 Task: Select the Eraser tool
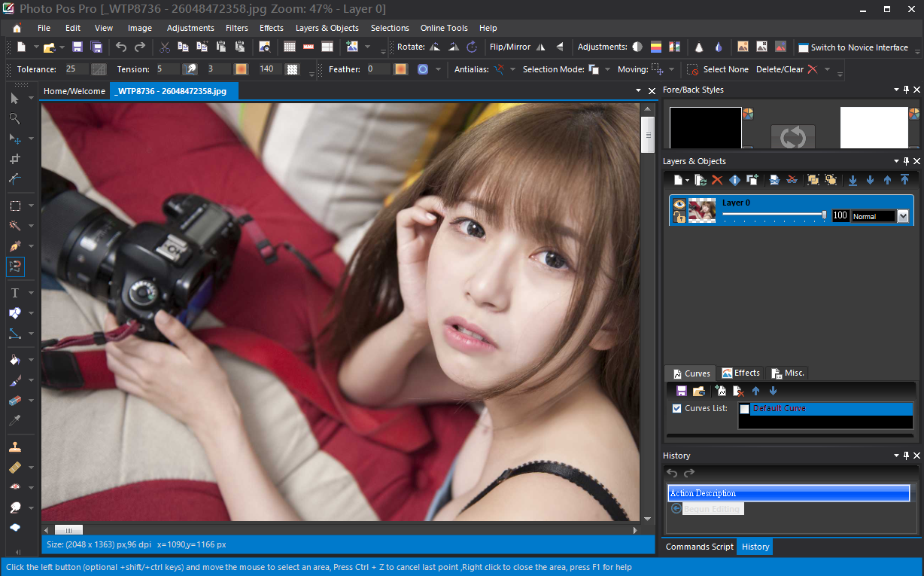14,401
